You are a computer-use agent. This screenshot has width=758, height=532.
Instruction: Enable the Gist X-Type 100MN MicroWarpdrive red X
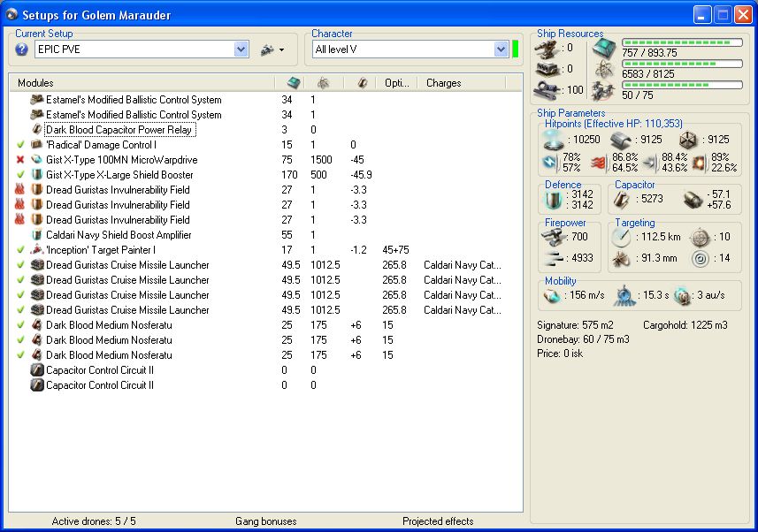coord(20,160)
